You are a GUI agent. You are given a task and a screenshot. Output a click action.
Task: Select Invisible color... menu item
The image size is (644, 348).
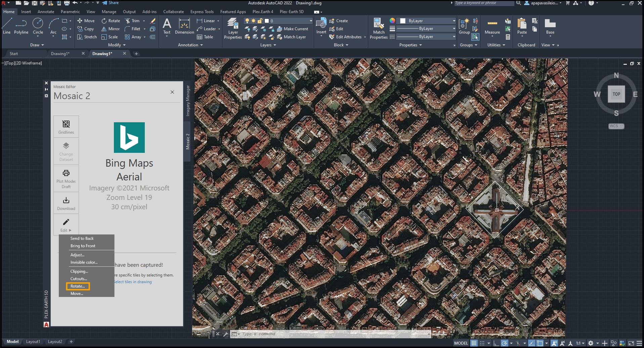pyautogui.click(x=84, y=262)
